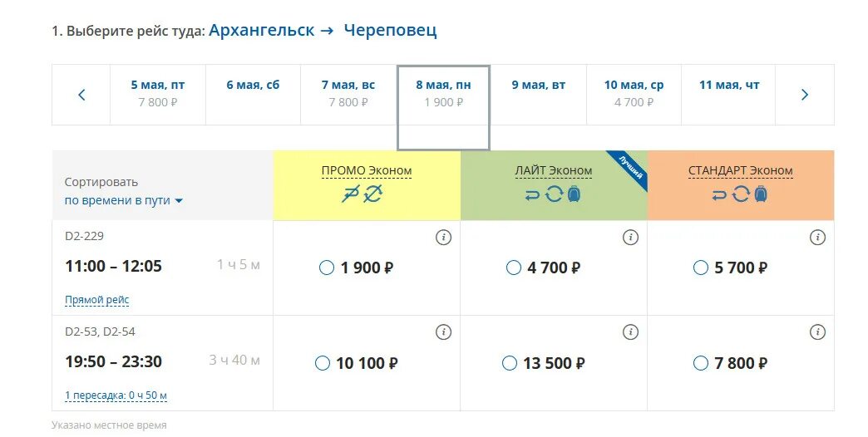Open info icon for 10 100 ₽ fare
The image size is (868, 437).
(x=443, y=331)
